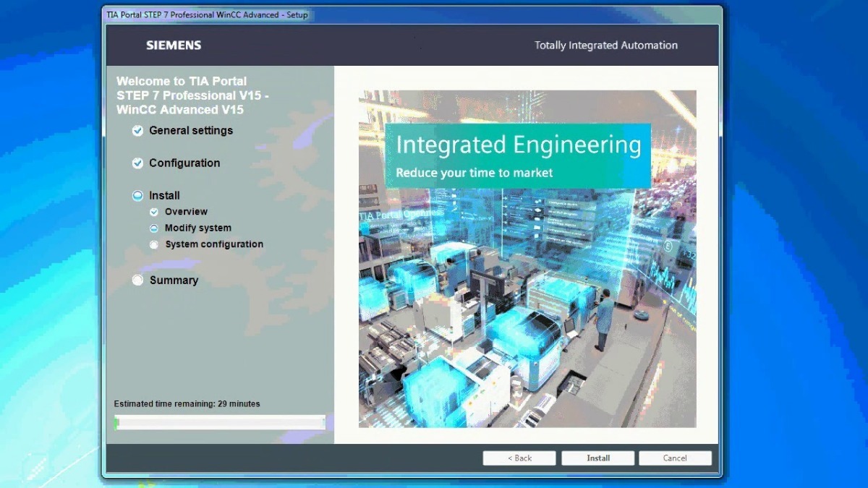Viewport: 868px width, 488px height.
Task: Click the < Back button
Action: pyautogui.click(x=519, y=458)
